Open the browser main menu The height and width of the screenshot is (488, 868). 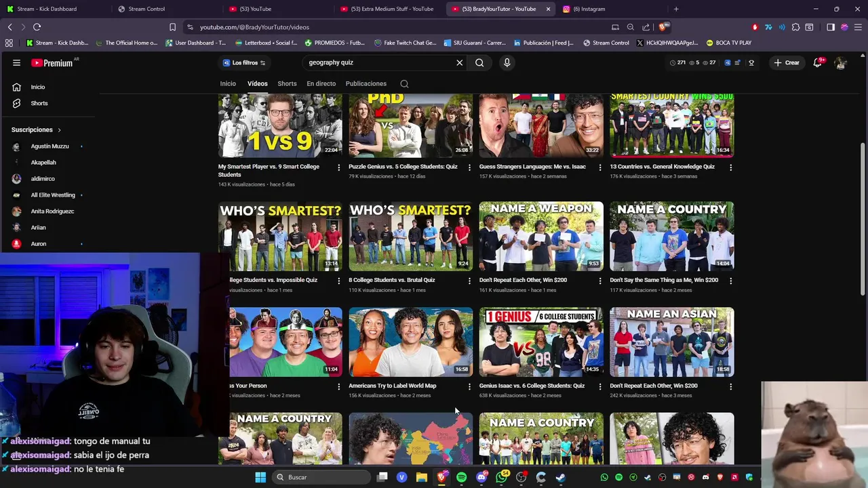click(x=858, y=27)
